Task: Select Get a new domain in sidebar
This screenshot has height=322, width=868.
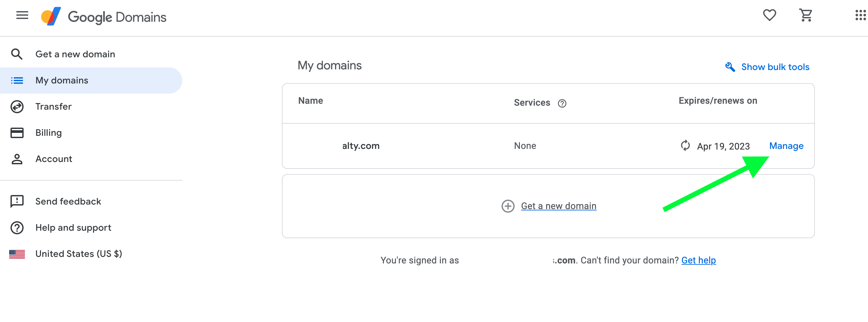Action: coord(75,54)
